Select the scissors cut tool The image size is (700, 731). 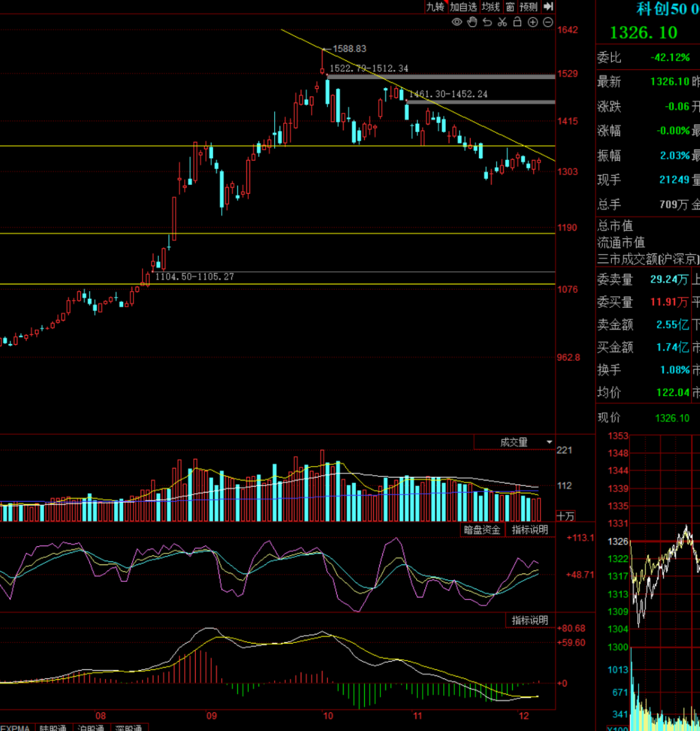(502, 22)
